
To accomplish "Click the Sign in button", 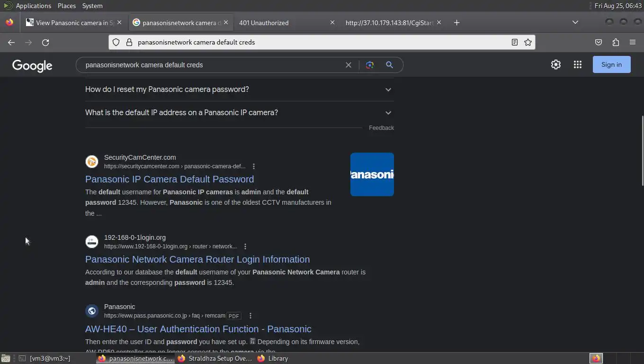I will tap(611, 64).
